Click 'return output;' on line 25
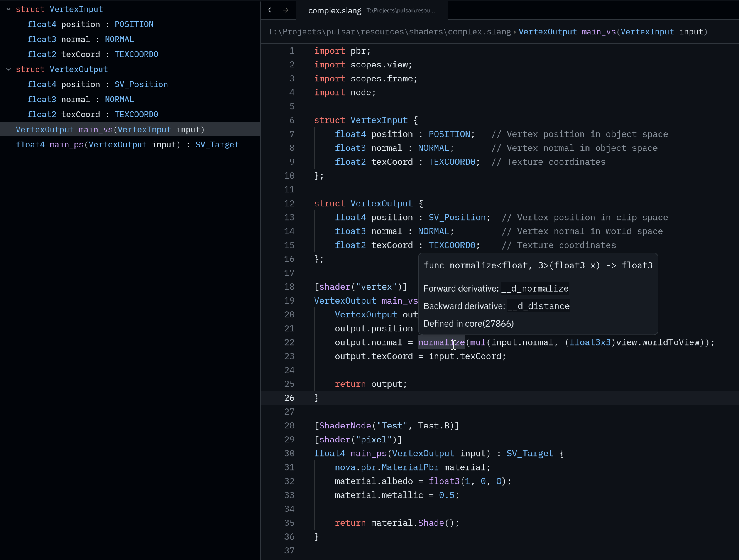The height and width of the screenshot is (560, 739). (371, 384)
